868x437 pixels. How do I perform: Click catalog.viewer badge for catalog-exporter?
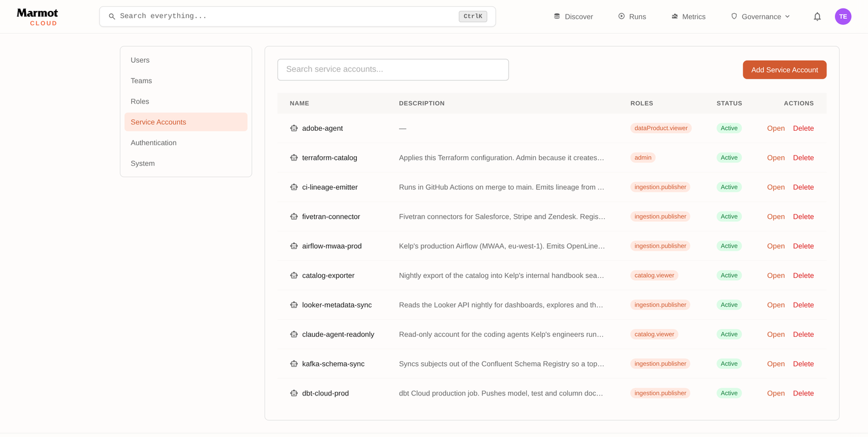[654, 275]
